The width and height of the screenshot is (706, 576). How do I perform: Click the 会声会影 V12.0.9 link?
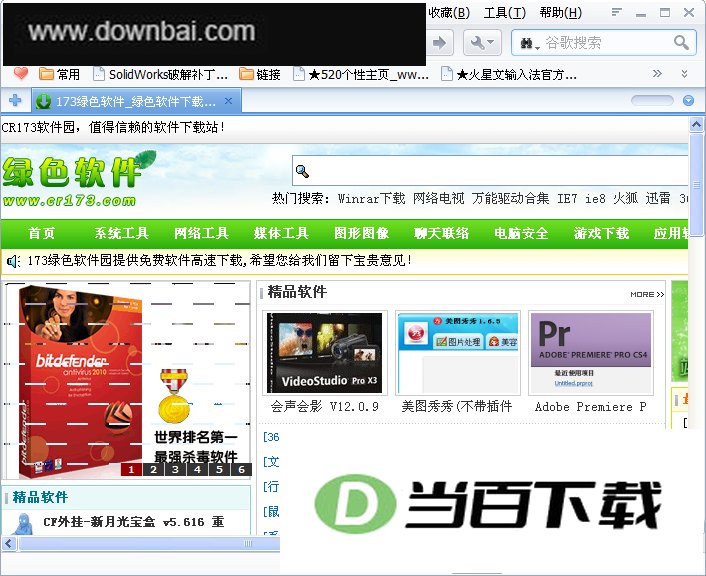tap(325, 407)
